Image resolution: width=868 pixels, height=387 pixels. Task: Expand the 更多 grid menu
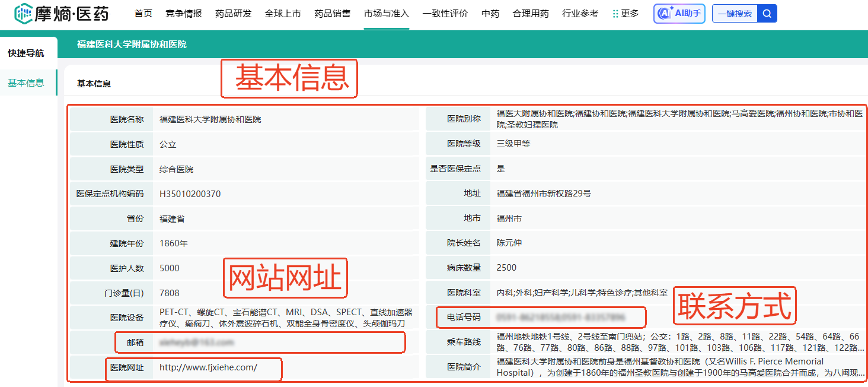coord(626,14)
